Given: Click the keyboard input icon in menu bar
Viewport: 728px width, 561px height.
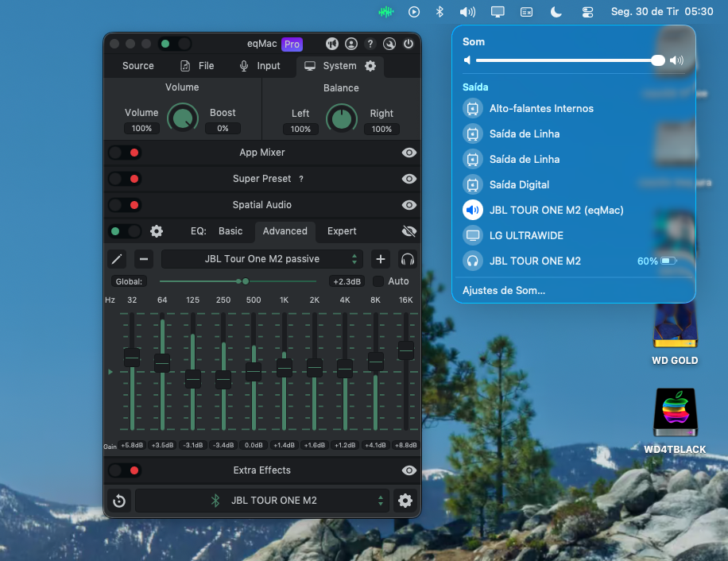Looking at the screenshot, I should click(526, 12).
